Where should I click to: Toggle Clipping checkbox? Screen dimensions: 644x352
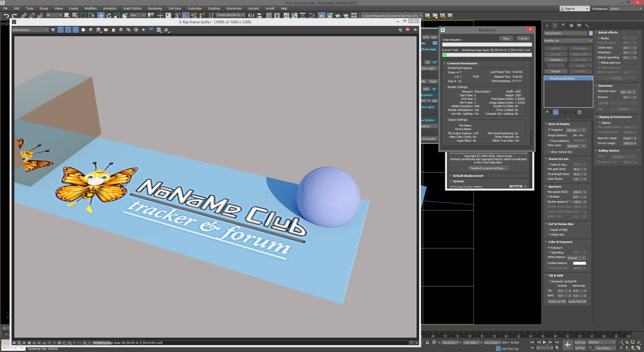point(599,123)
